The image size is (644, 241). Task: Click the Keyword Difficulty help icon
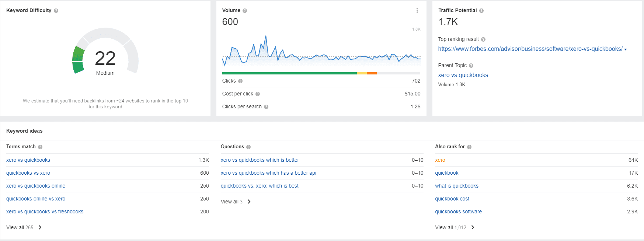56,11
